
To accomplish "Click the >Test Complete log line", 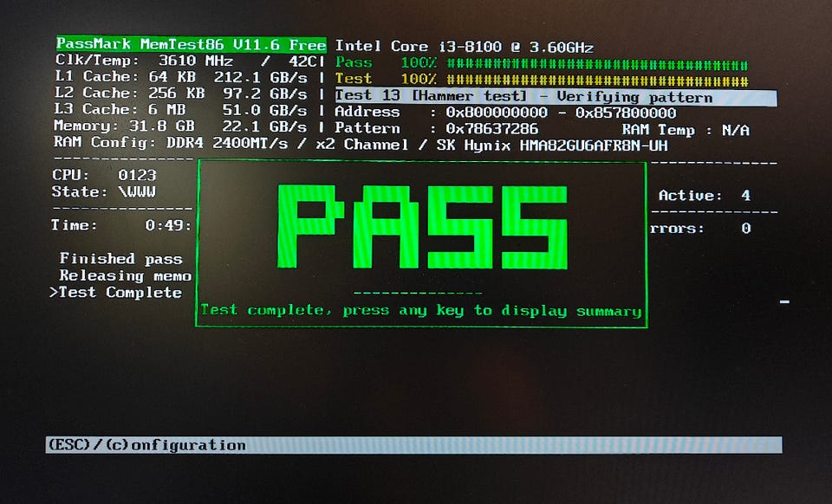I will [x=115, y=293].
